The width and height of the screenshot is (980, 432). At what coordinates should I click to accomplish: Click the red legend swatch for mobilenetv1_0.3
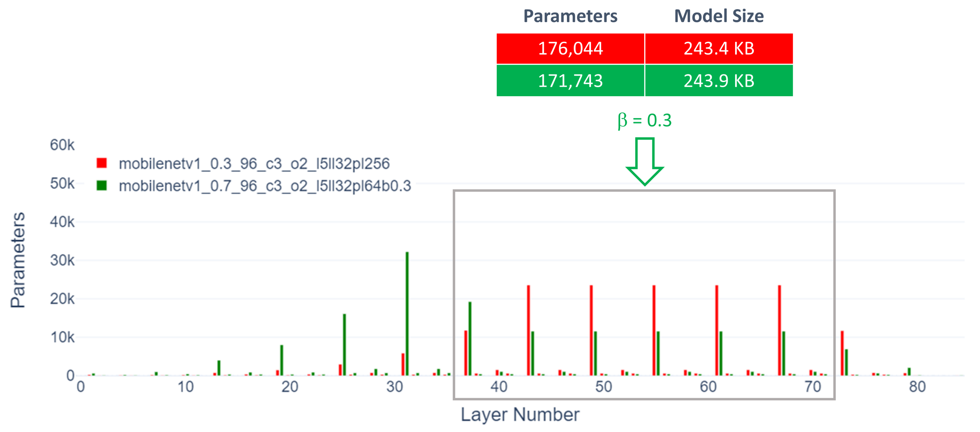[x=102, y=163]
